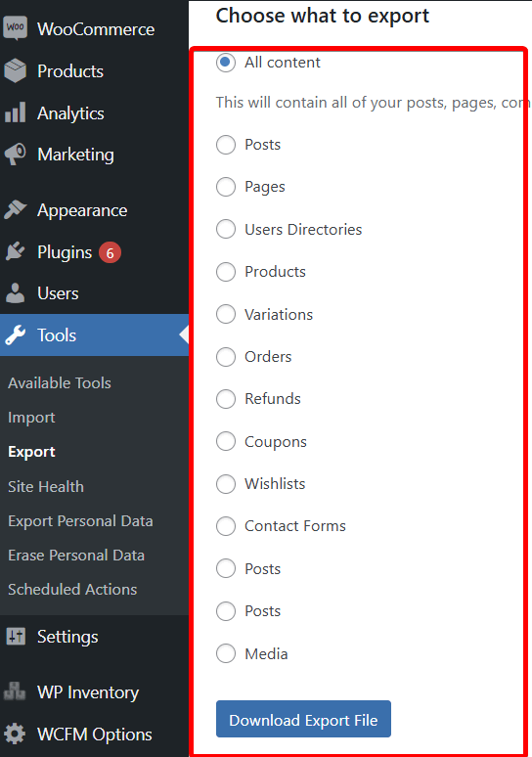The image size is (532, 757).
Task: Click the Download Export File button
Action: 303,719
